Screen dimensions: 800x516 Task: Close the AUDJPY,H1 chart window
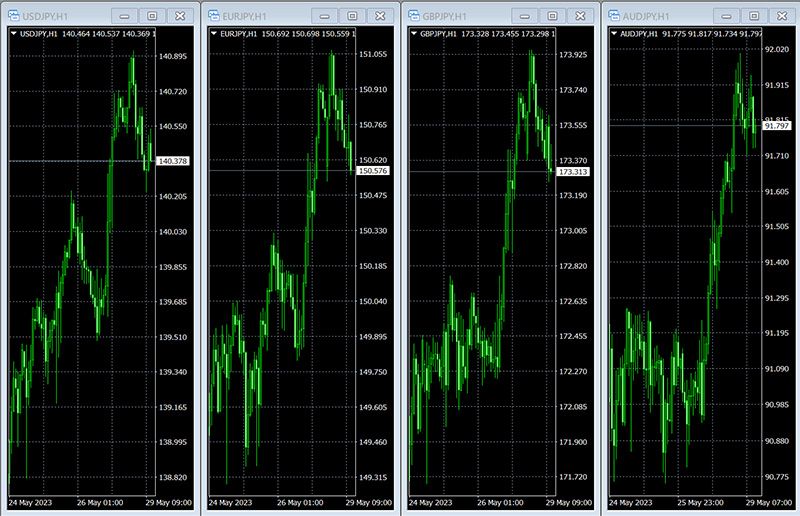click(782, 16)
